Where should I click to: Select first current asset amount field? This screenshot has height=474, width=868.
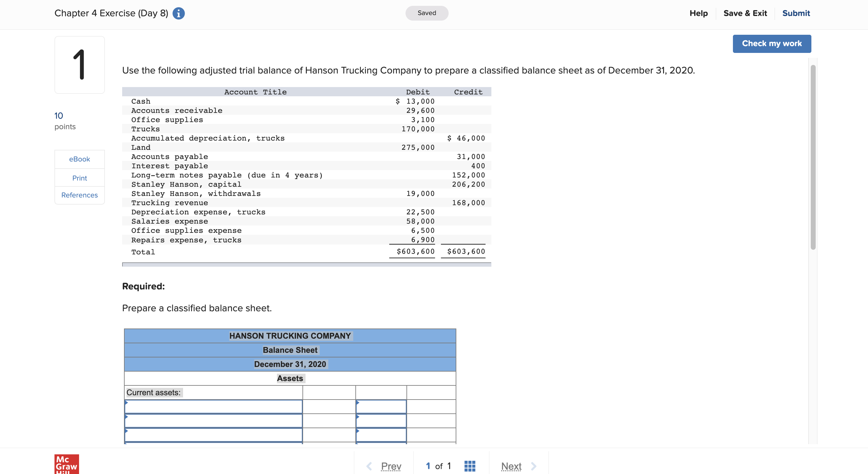tap(381, 407)
